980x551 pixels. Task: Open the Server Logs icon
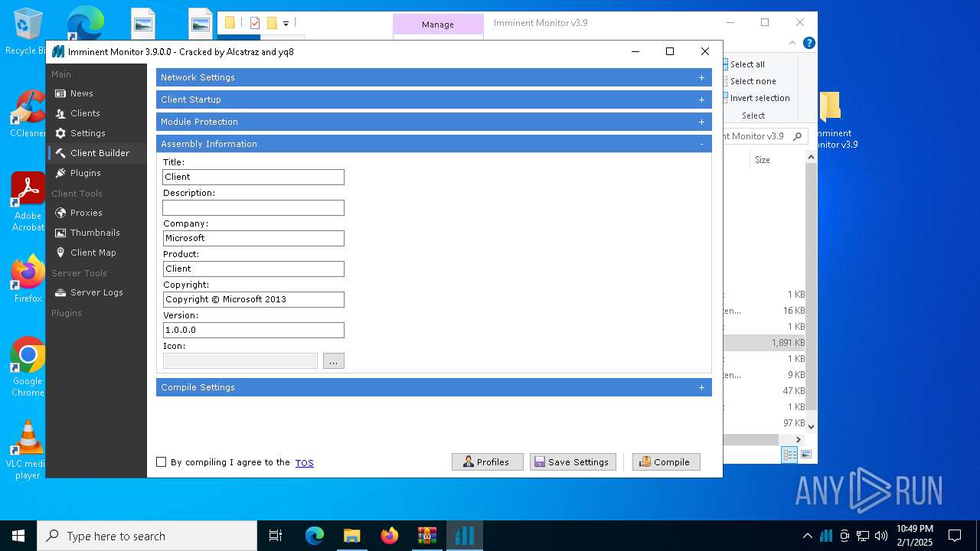click(x=60, y=292)
